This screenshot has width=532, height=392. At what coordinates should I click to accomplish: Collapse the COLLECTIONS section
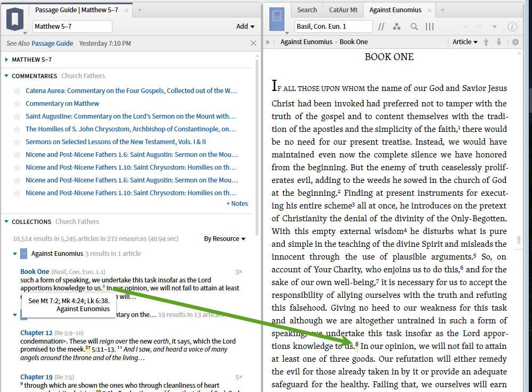tap(6, 222)
